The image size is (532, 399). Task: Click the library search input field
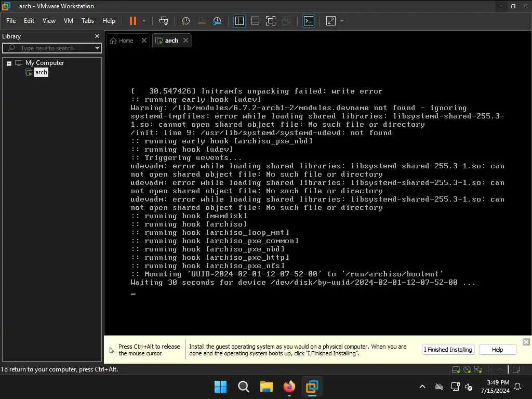point(51,48)
